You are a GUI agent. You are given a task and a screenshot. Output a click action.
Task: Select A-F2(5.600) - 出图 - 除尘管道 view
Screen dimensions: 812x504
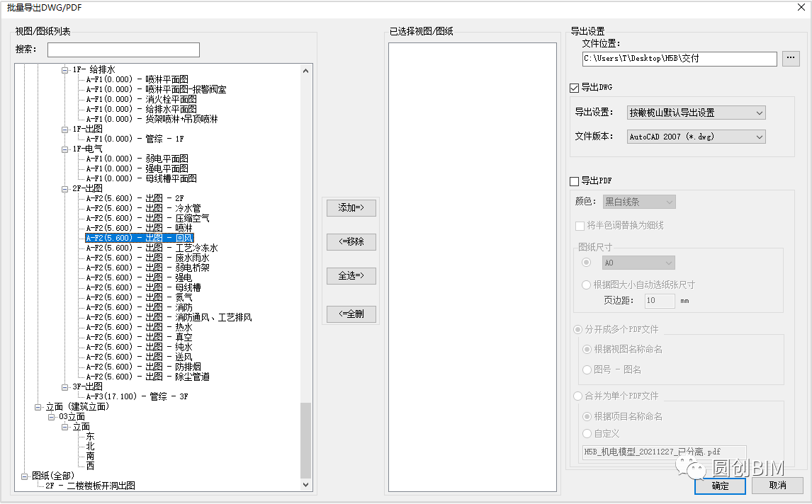tap(148, 377)
